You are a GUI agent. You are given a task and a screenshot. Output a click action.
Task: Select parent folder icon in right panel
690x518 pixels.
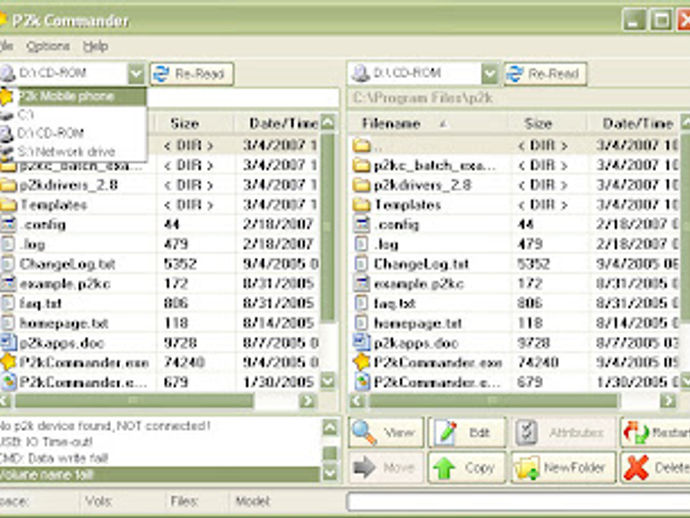tap(362, 145)
